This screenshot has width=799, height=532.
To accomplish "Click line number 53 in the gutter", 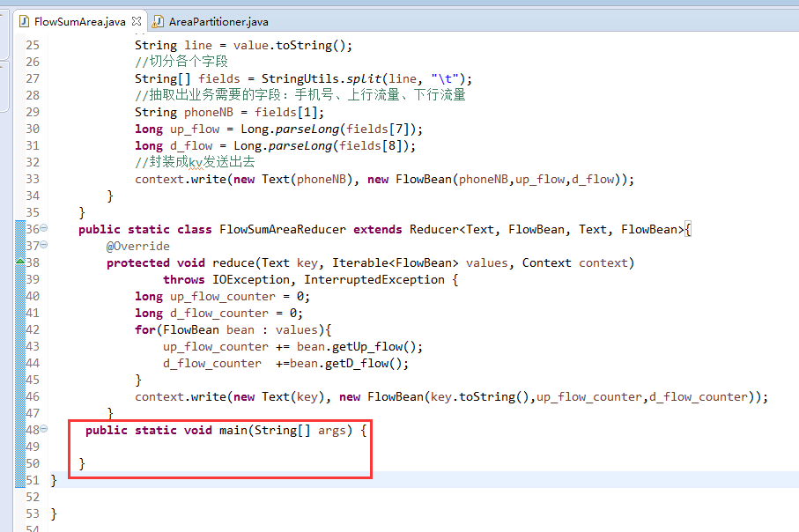I will 33,514.
